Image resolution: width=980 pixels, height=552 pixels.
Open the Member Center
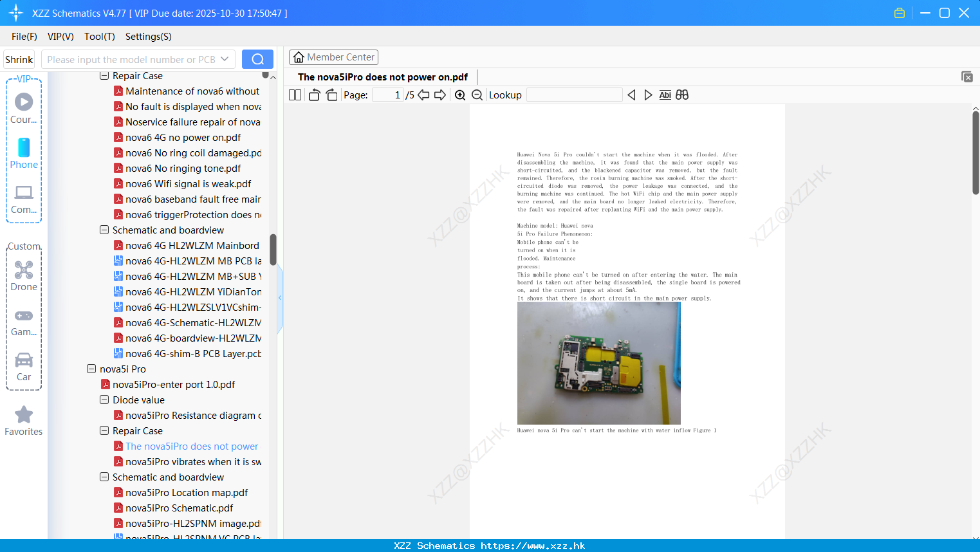(333, 57)
